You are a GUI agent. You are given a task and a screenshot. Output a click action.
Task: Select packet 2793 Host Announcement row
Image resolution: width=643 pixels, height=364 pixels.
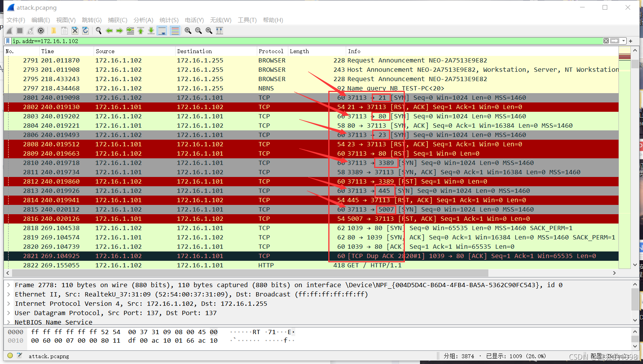(x=311, y=70)
